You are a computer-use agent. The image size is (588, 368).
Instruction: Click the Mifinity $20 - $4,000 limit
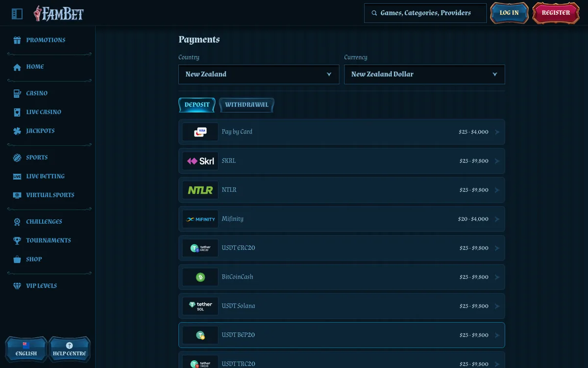[x=473, y=219]
